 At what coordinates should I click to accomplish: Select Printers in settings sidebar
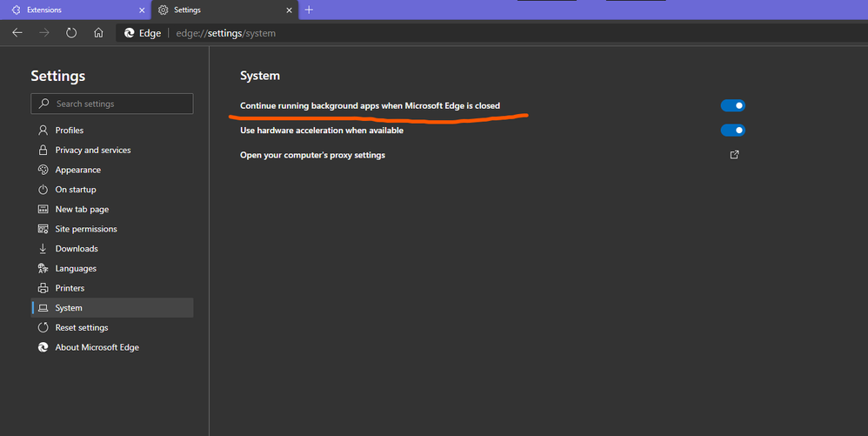tap(112, 288)
